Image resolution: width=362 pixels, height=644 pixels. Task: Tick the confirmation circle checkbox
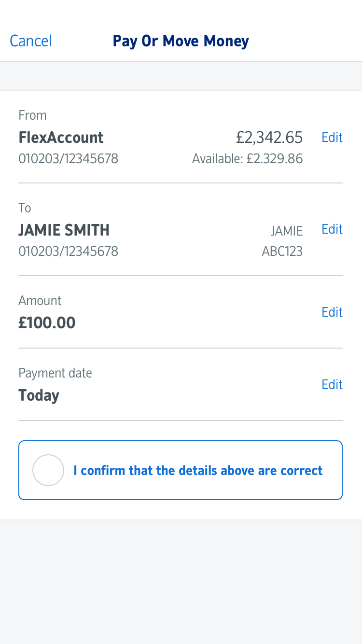(x=48, y=470)
